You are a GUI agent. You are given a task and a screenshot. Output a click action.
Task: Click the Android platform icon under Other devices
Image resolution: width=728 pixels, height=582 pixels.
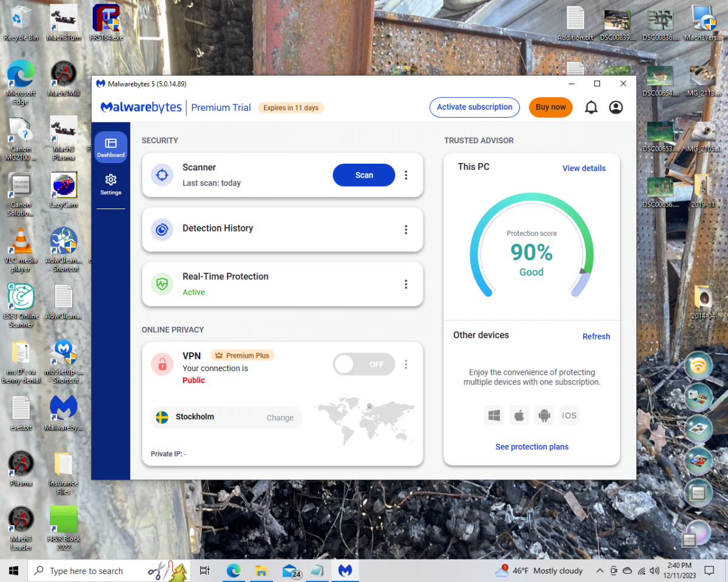click(x=544, y=416)
